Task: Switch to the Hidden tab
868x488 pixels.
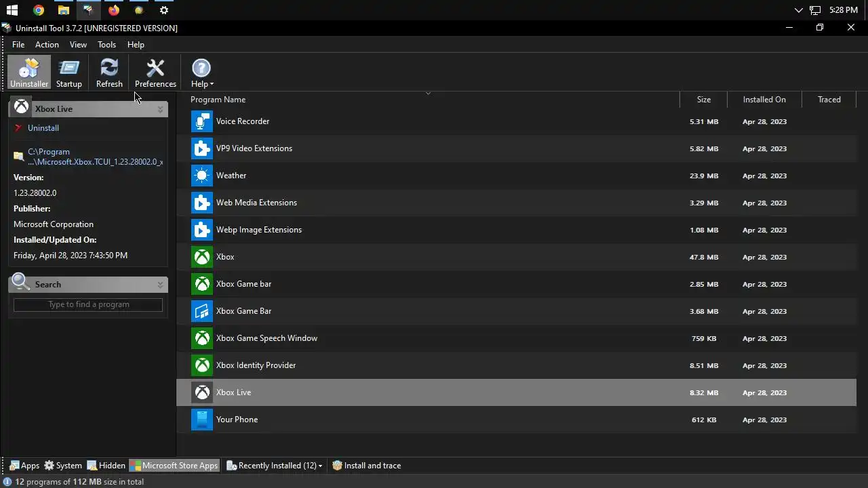Action: pyautogui.click(x=106, y=466)
